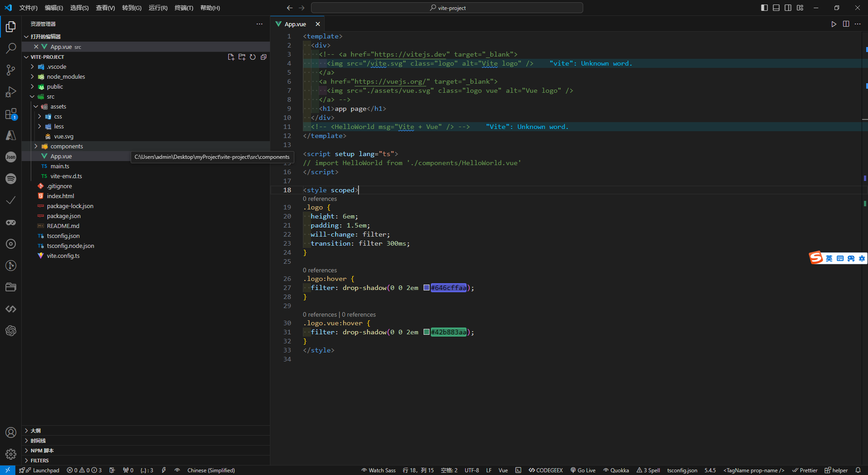Toggle the bottom panel visibility
The image size is (868, 475).
point(776,8)
